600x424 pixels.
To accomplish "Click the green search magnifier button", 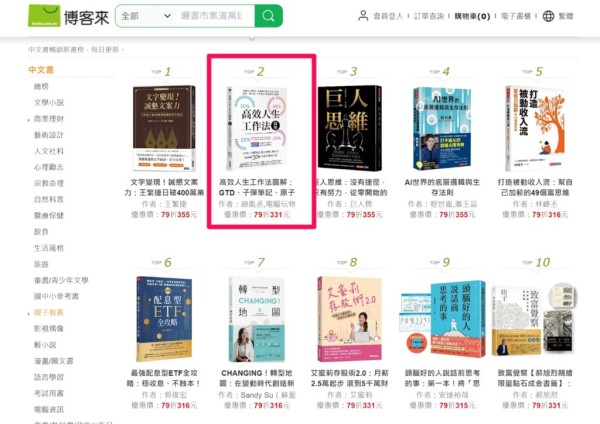I will tap(269, 16).
